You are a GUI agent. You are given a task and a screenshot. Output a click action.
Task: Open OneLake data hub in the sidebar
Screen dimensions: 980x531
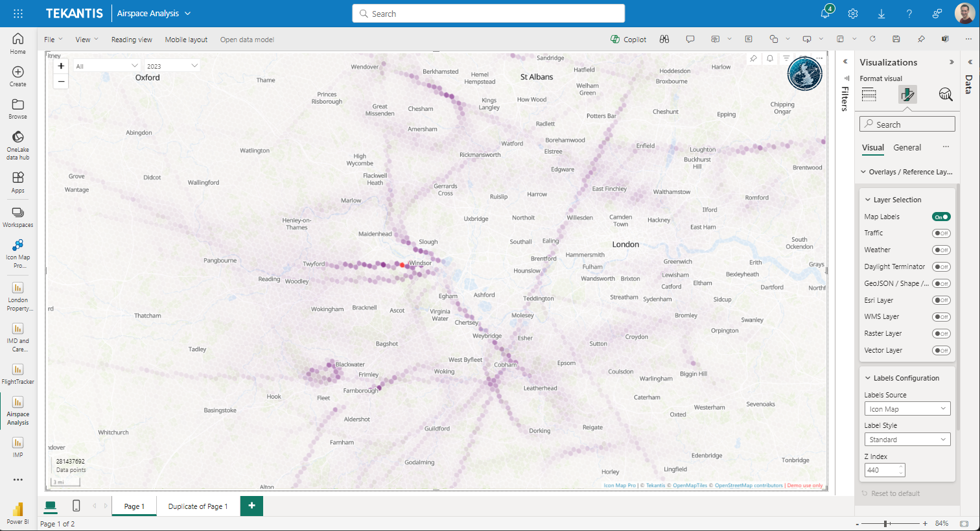[17, 145]
